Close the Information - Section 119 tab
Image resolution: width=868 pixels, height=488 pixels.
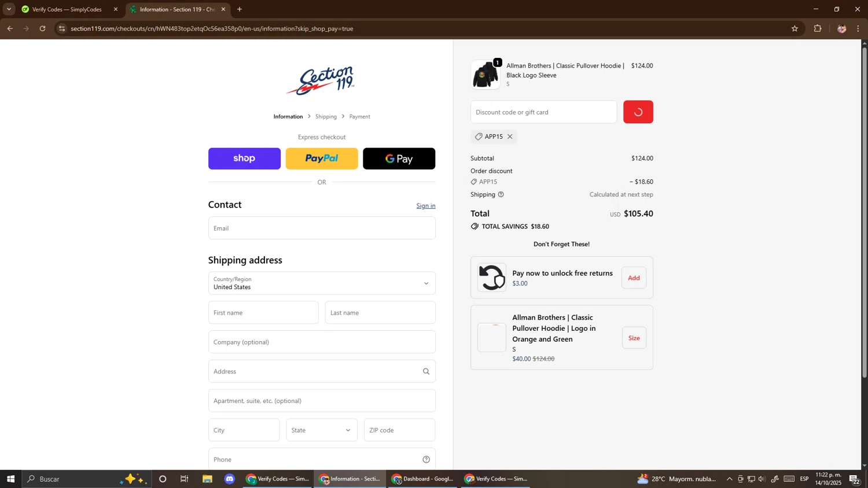pos(223,9)
